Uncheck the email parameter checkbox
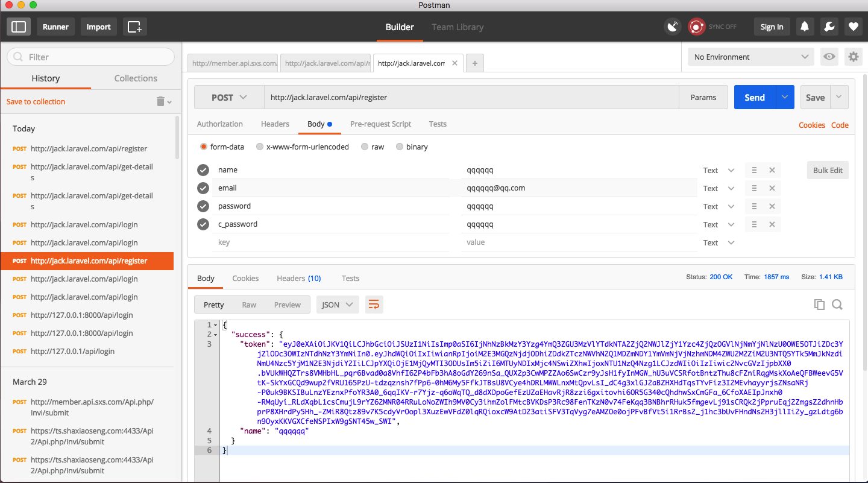 pos(203,188)
